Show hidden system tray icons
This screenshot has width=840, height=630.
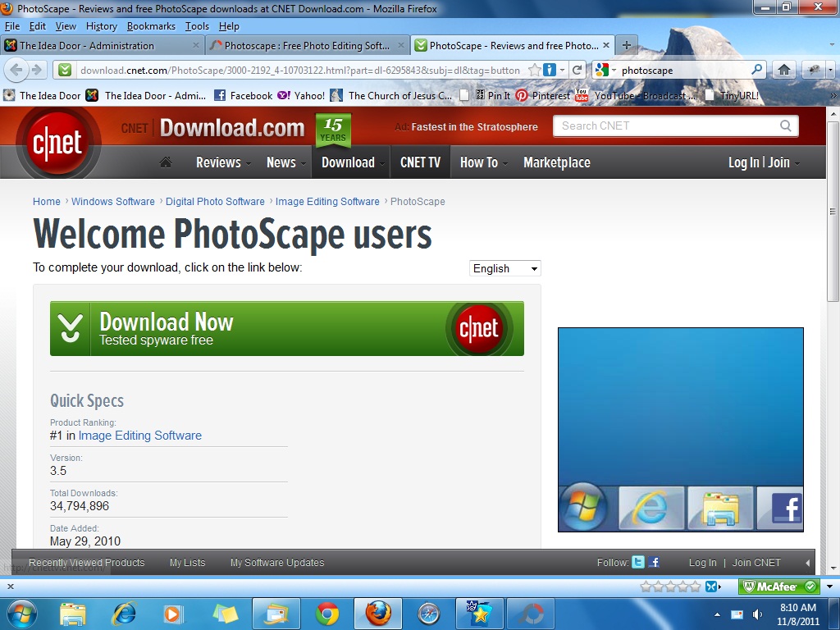point(717,614)
